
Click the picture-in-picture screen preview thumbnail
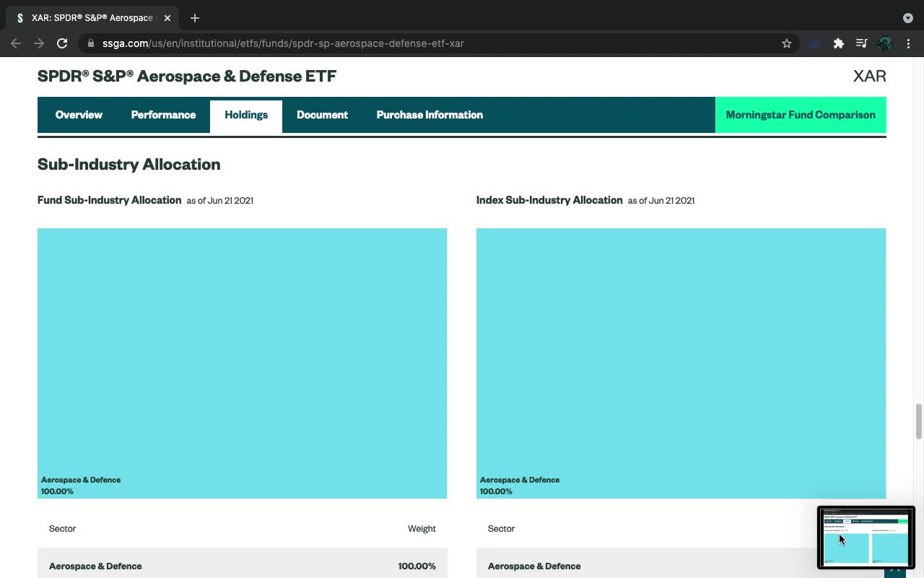[866, 538]
